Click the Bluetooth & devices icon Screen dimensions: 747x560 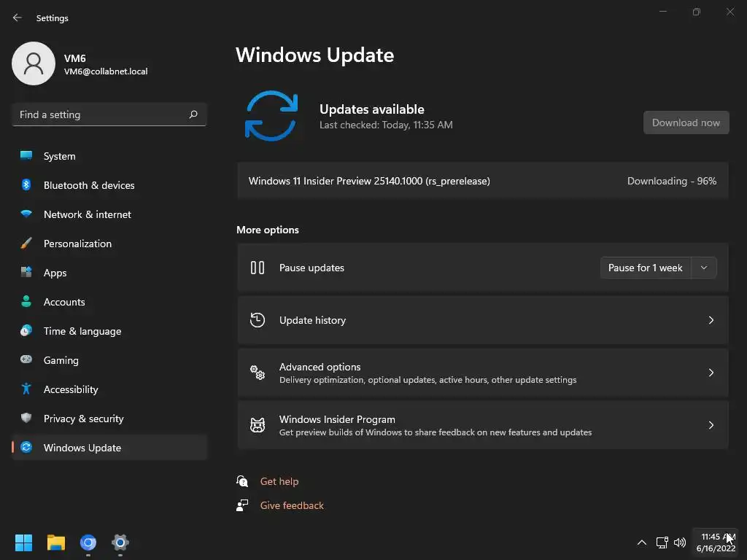[x=26, y=185]
